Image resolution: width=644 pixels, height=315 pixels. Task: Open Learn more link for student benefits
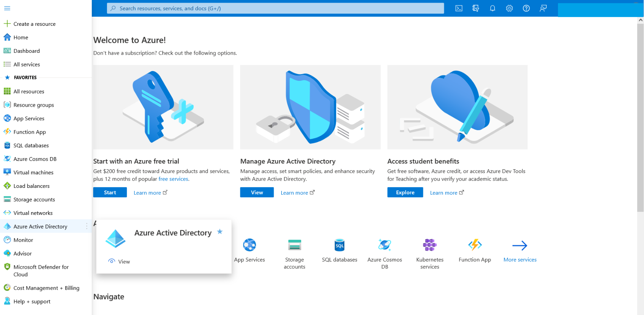[447, 193]
